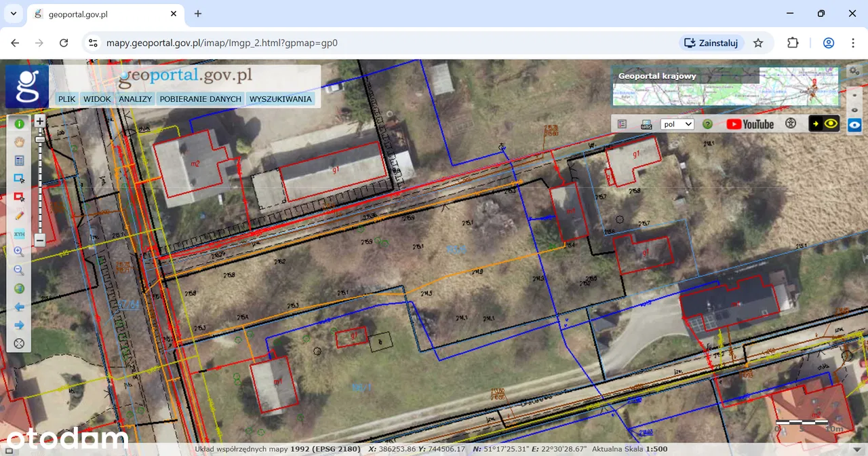This screenshot has width=868, height=456.
Task: Open the YouTube link
Action: pyautogui.click(x=749, y=124)
